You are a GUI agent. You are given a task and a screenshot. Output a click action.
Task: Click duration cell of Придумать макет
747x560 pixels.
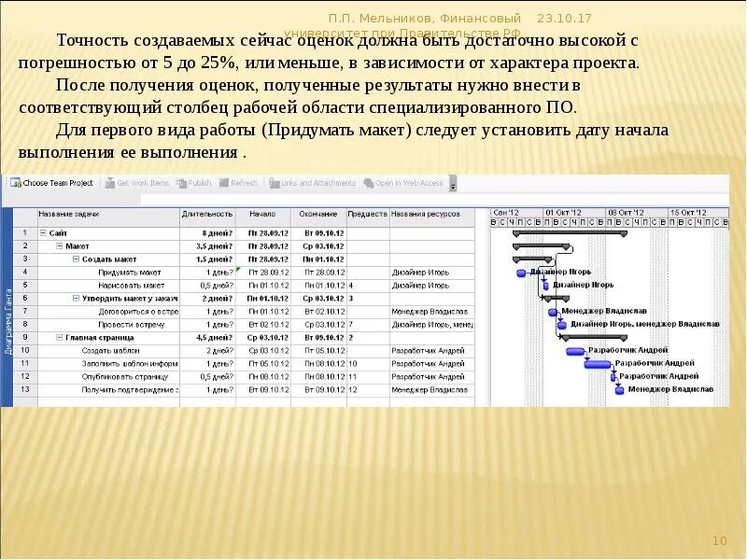tap(207, 273)
